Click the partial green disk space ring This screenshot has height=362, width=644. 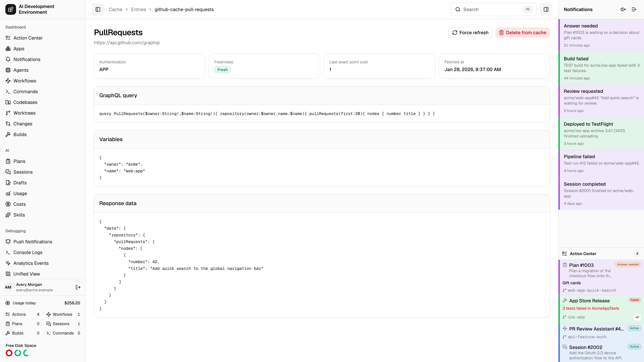[x=26, y=353]
